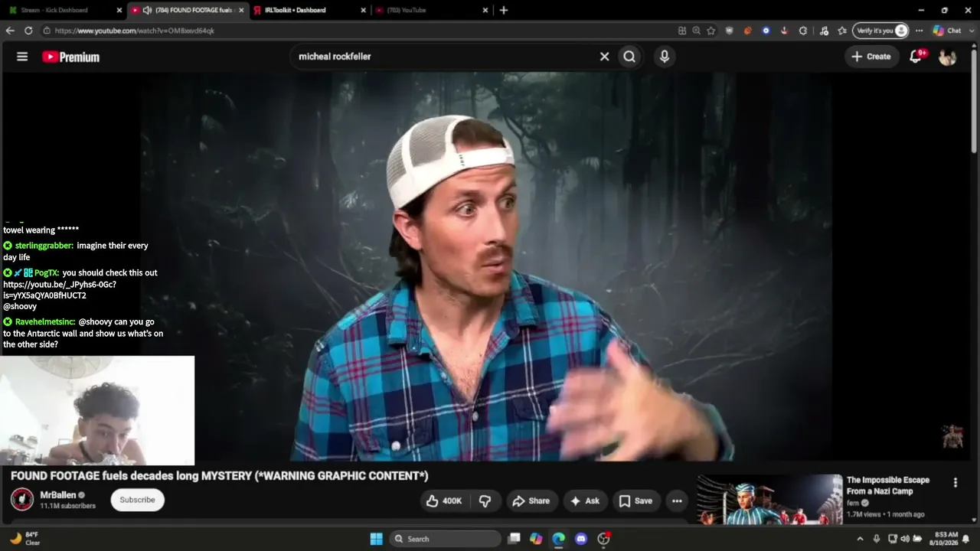
Task: Open browser apps grid icon
Action: point(682,31)
